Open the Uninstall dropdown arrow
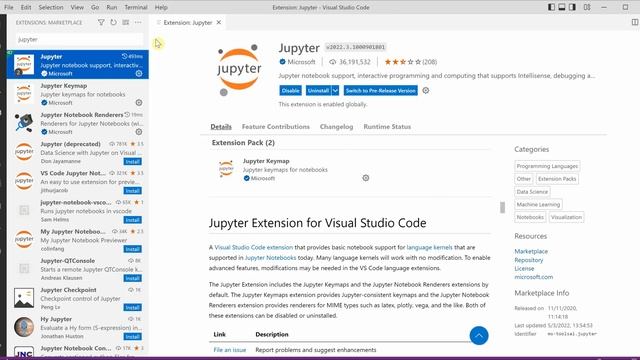The width and height of the screenshot is (640, 360). (335, 91)
